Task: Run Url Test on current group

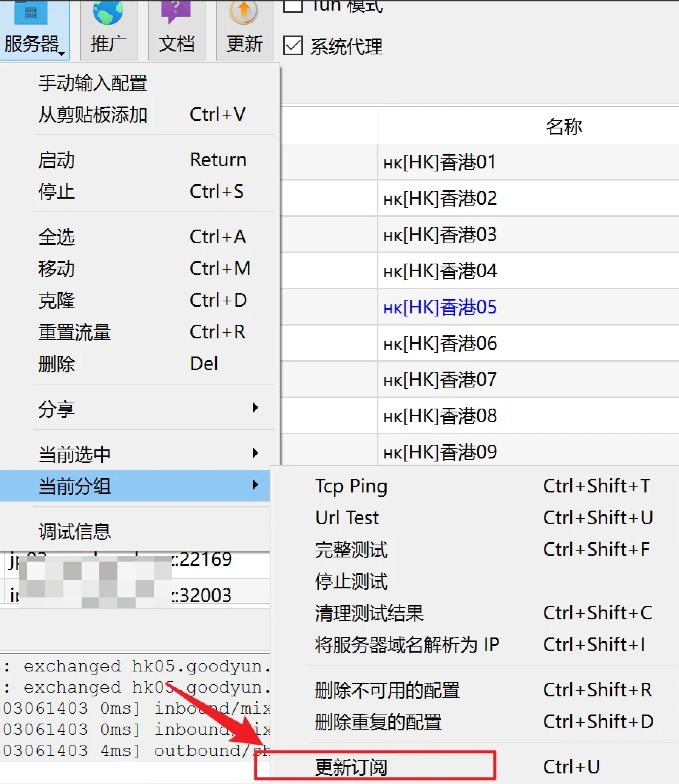Action: pos(347,518)
